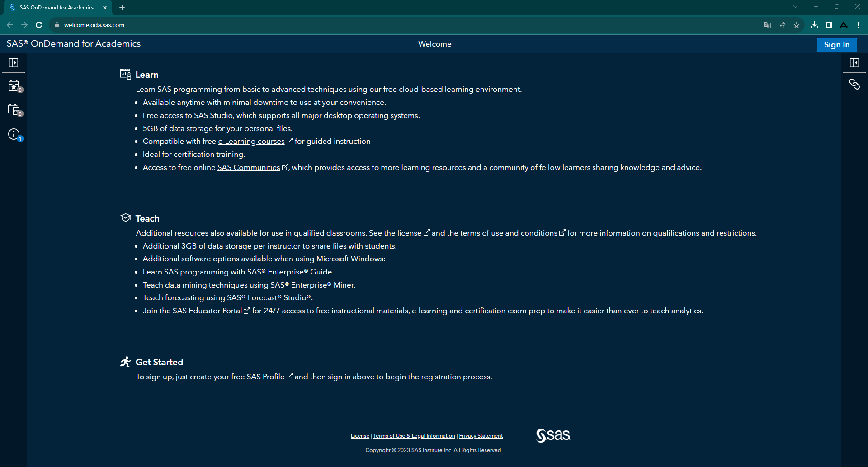
Task: Click the browser forward arrow
Action: point(24,25)
